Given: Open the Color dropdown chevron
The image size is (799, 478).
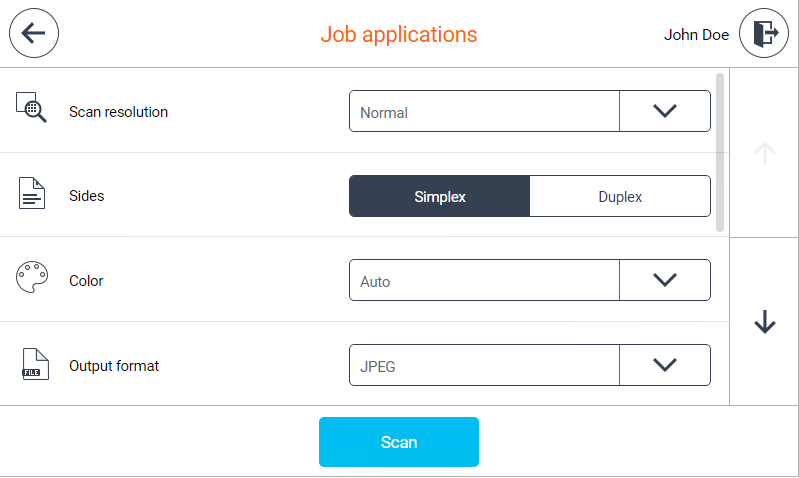Looking at the screenshot, I should 665,280.
